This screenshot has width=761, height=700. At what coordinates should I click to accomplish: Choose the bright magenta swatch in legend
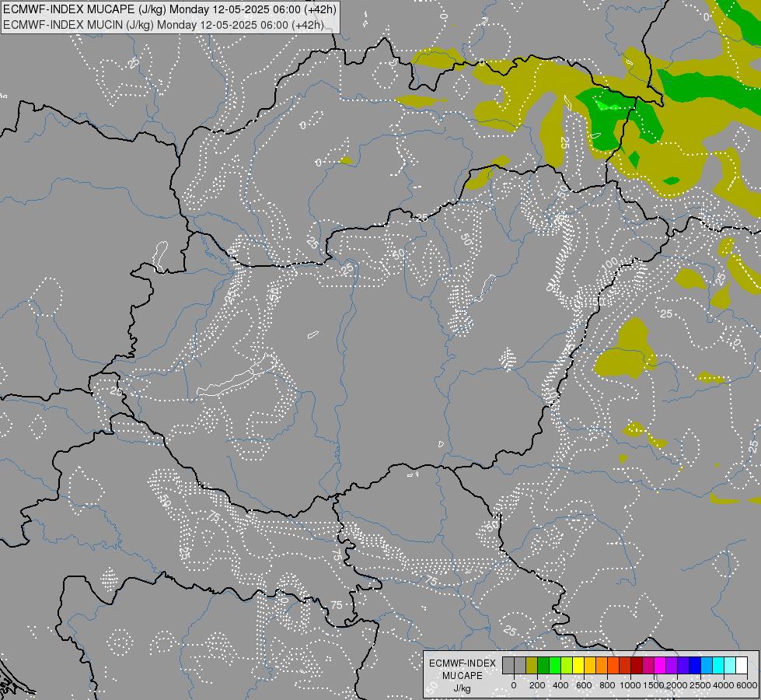[660, 666]
